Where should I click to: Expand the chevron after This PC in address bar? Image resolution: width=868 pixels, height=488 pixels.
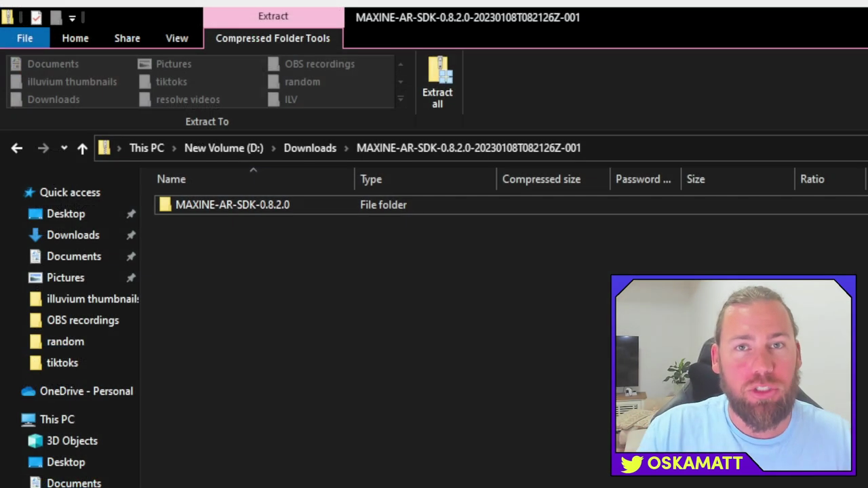(174, 148)
